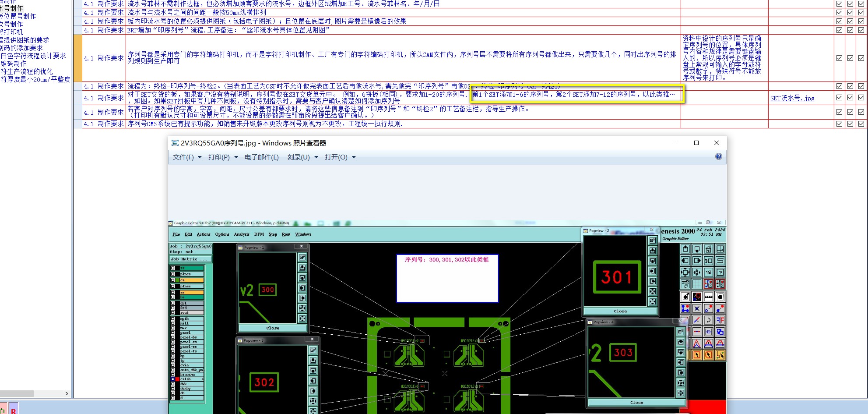Open the 打印(P) dropdown menu
This screenshot has width=868, height=414.
223,157
